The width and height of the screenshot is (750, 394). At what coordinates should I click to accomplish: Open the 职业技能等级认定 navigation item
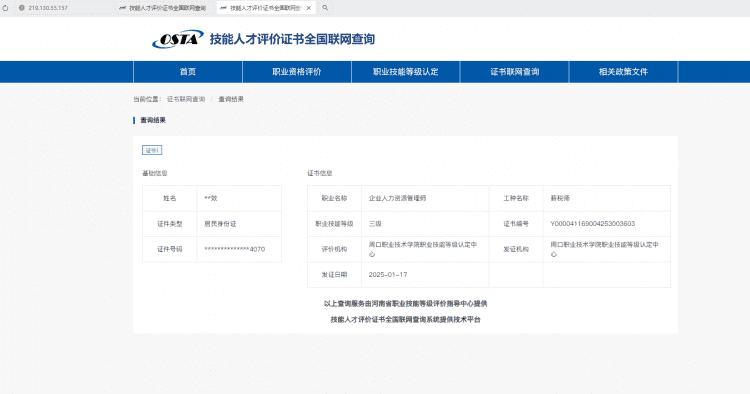click(x=406, y=72)
